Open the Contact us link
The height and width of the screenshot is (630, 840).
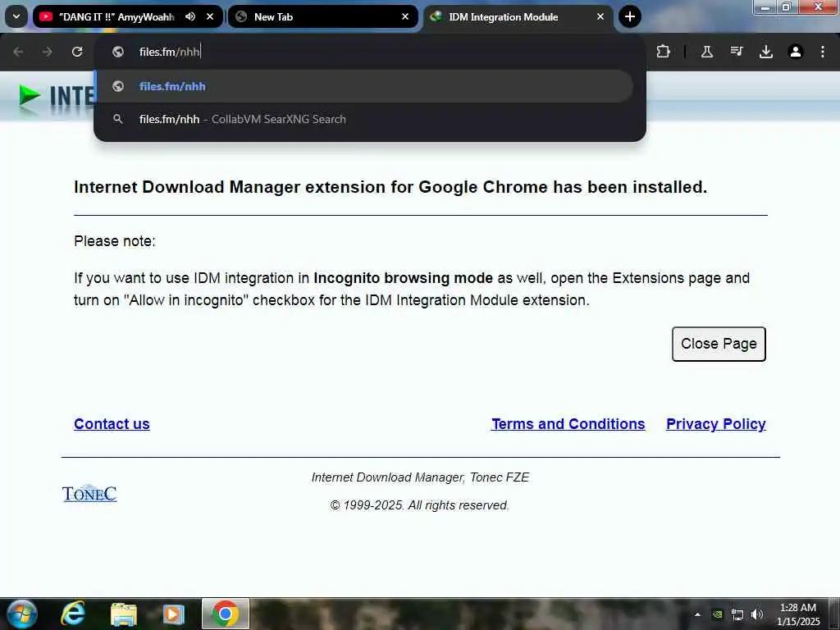(x=112, y=424)
